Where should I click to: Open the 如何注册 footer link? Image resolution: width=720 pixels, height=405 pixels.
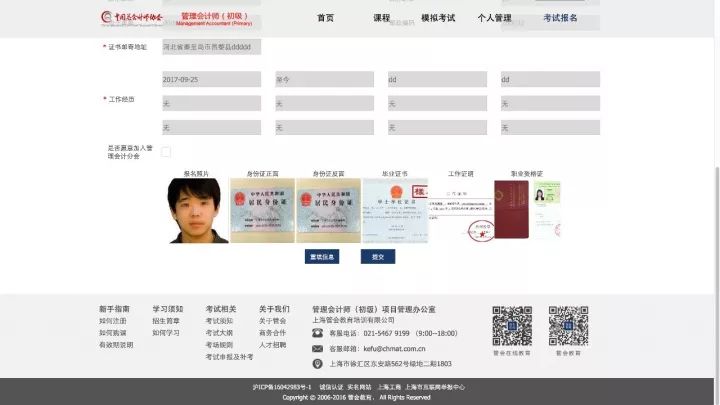(x=112, y=321)
